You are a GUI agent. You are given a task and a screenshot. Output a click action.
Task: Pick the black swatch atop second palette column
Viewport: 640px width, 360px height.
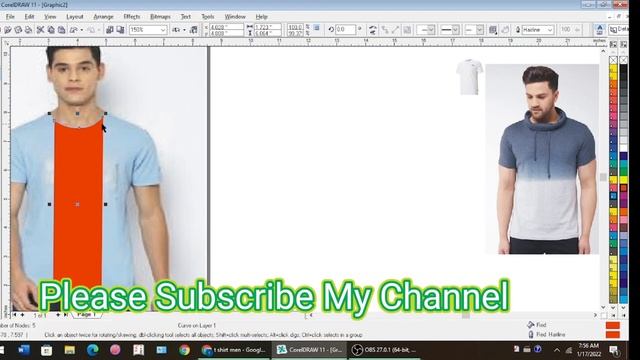coord(623,69)
